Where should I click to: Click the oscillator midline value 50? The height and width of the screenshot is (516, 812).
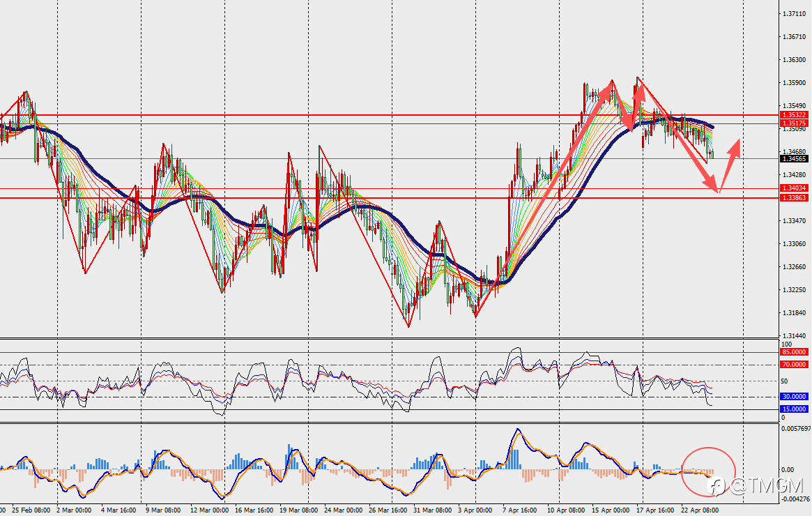pyautogui.click(x=785, y=381)
